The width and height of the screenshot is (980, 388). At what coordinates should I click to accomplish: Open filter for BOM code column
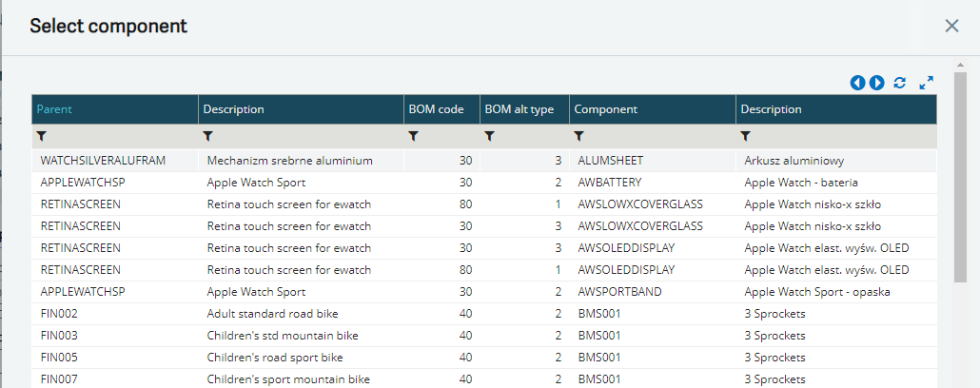tap(414, 137)
